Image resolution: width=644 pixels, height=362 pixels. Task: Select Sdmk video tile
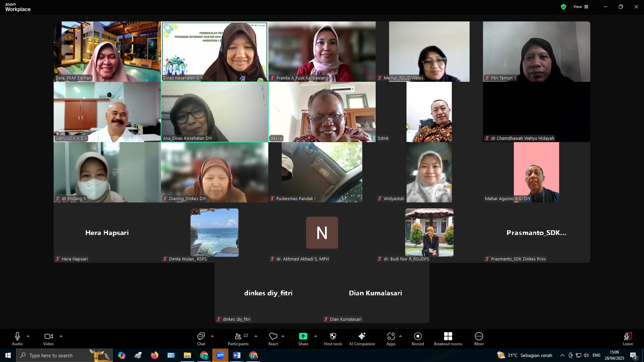(x=429, y=112)
